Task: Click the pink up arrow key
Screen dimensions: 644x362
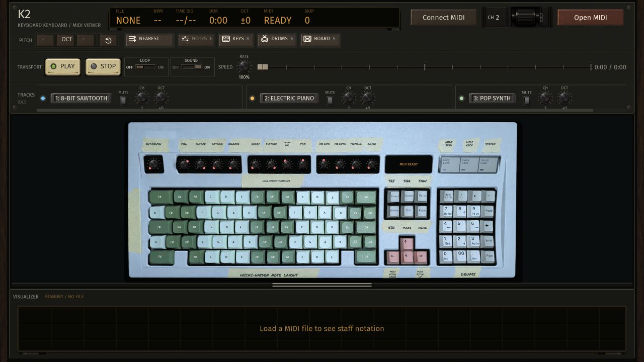Action: coord(407,244)
